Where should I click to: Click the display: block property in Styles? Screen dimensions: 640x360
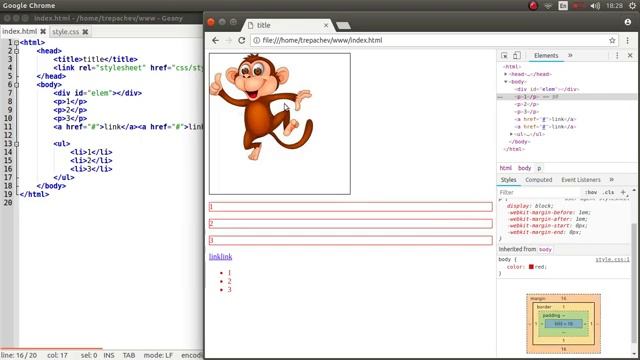click(530, 206)
